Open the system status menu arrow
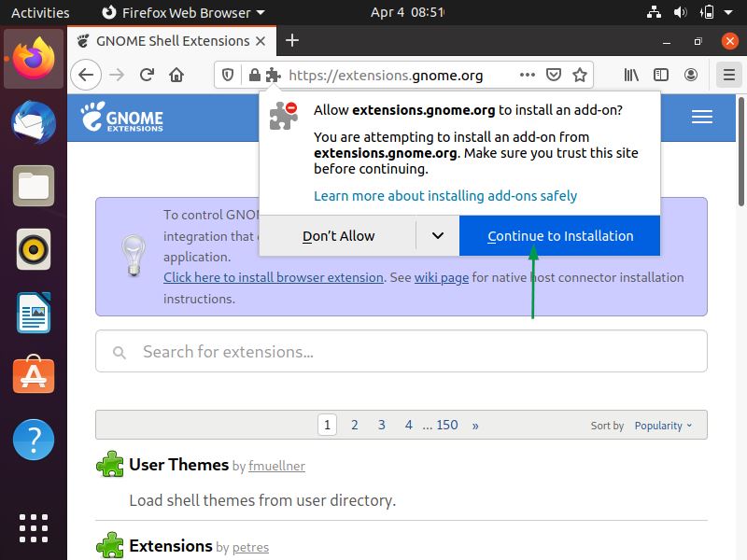This screenshot has width=747, height=560. [728, 13]
